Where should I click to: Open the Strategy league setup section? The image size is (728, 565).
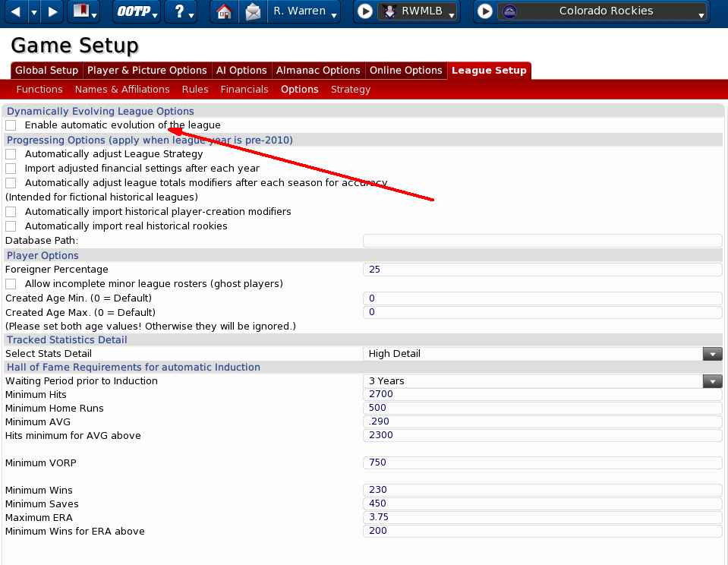(350, 90)
